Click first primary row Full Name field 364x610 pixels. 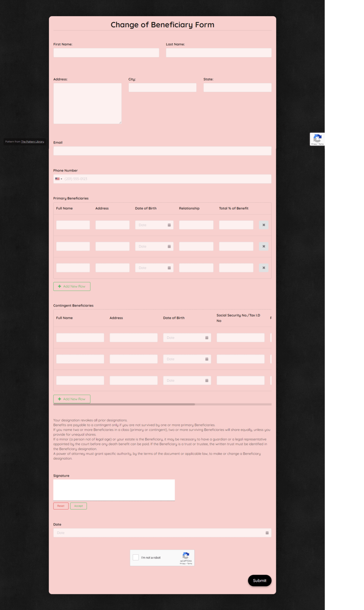point(73,225)
